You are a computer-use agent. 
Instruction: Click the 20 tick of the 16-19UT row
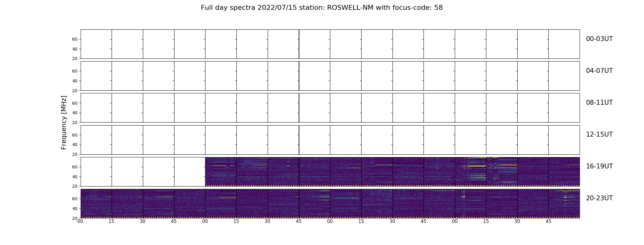tap(75, 186)
